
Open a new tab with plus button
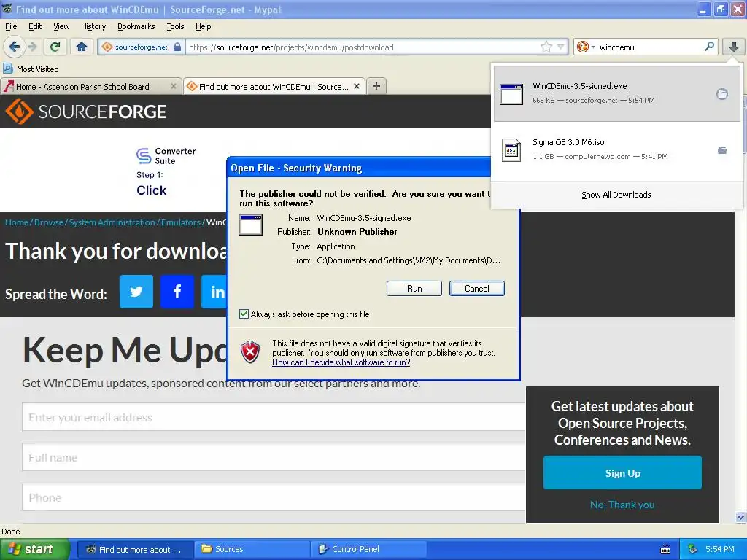(x=376, y=86)
